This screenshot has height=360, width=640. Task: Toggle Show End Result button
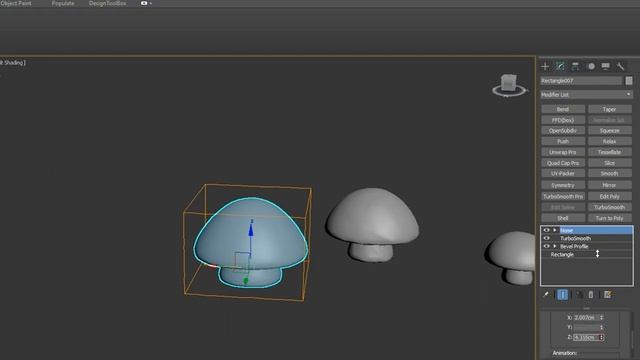tap(562, 294)
